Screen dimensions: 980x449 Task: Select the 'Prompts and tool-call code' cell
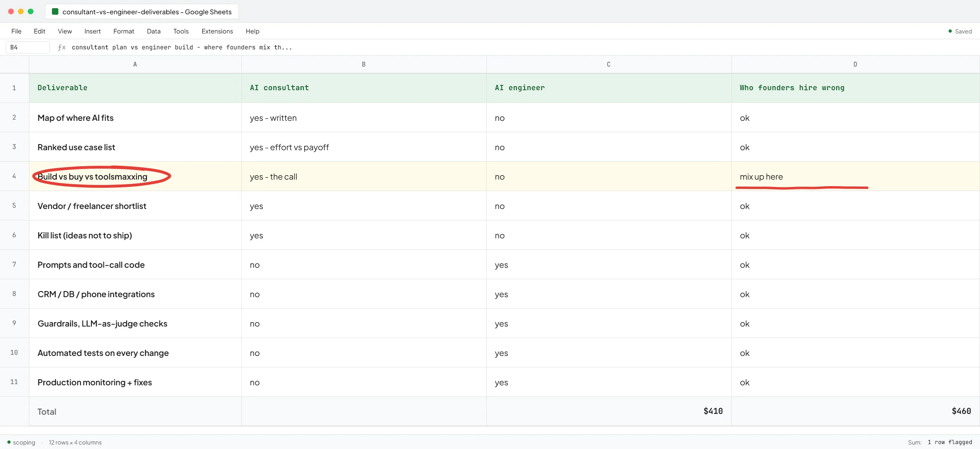pos(135,265)
